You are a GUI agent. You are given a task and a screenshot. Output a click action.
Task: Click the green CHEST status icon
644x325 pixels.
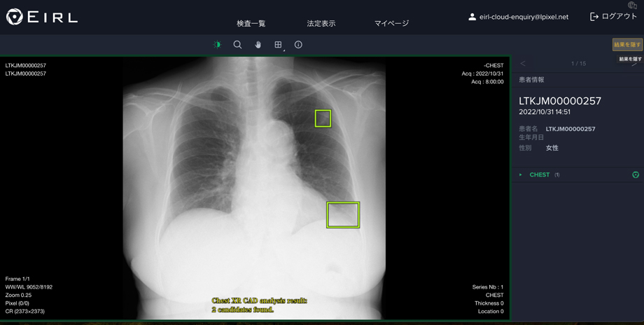pos(636,175)
